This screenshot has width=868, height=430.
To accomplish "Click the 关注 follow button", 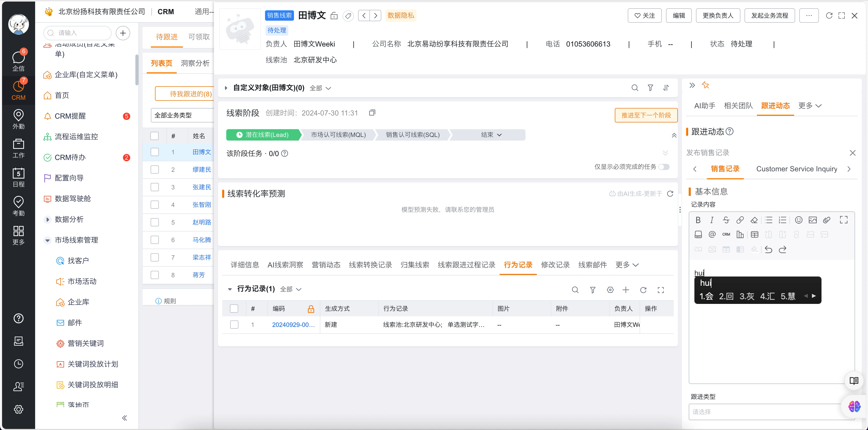I will click(x=644, y=16).
